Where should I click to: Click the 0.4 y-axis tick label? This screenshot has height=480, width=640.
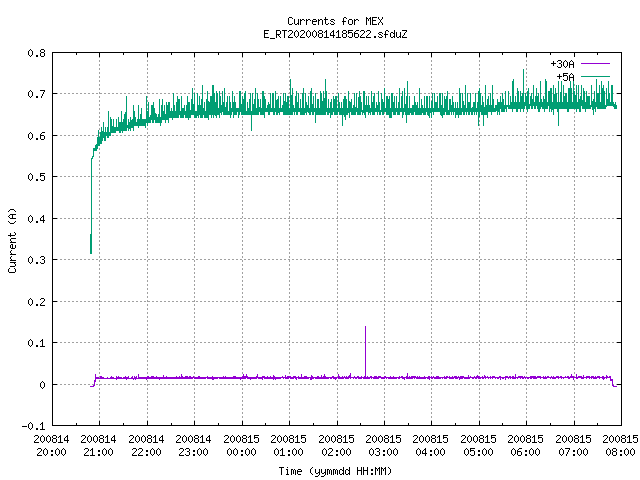pos(36,219)
